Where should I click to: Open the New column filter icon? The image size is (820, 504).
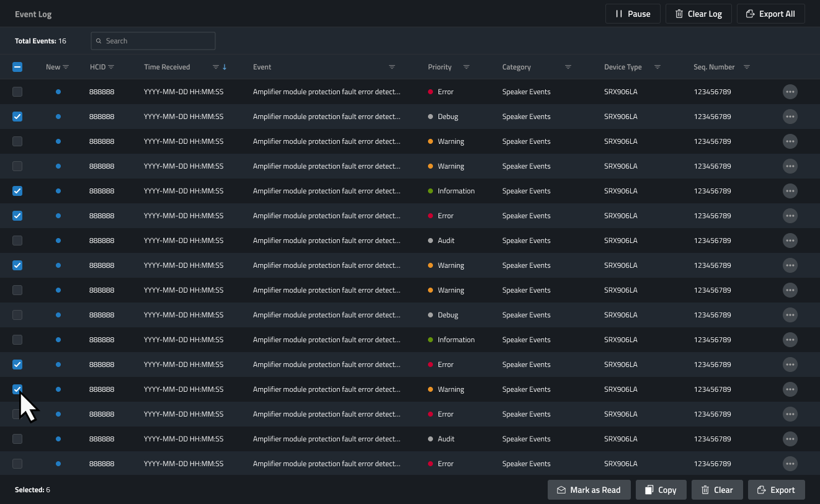tap(66, 67)
